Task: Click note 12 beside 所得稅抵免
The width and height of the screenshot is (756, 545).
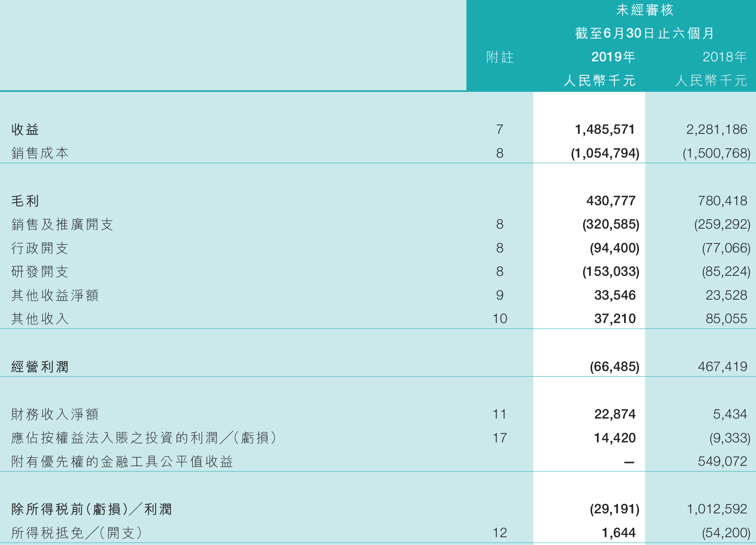Action: [x=500, y=533]
